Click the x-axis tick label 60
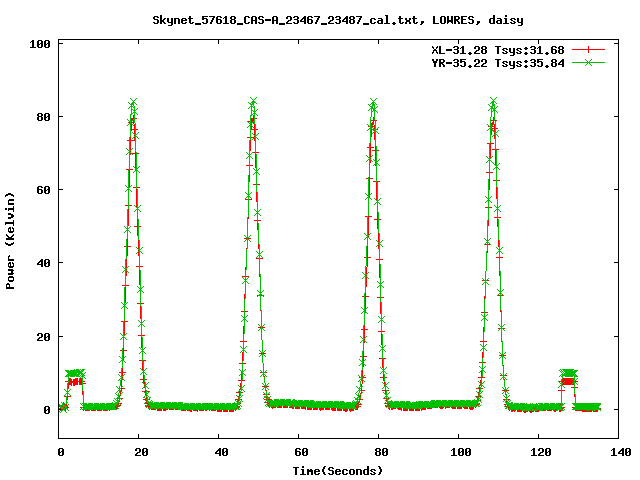The image size is (640, 480). (x=298, y=452)
